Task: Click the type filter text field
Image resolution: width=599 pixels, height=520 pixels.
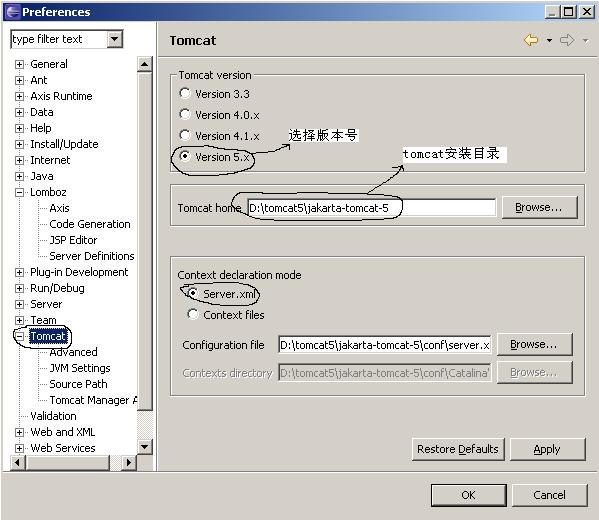Action: (x=59, y=39)
